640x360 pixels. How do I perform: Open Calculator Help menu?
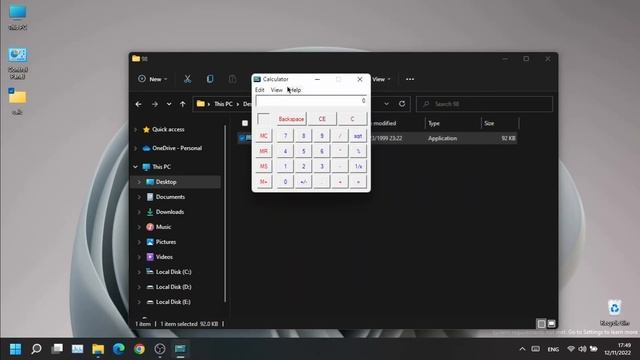pyautogui.click(x=295, y=90)
